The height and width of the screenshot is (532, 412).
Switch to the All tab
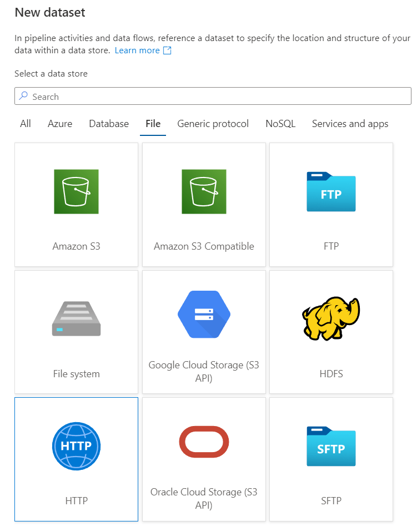coord(26,124)
